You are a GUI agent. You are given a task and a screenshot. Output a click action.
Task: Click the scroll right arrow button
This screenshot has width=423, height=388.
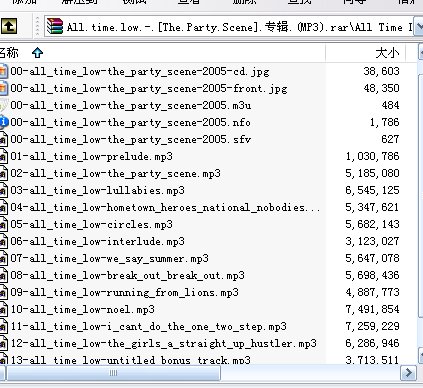coord(408,373)
